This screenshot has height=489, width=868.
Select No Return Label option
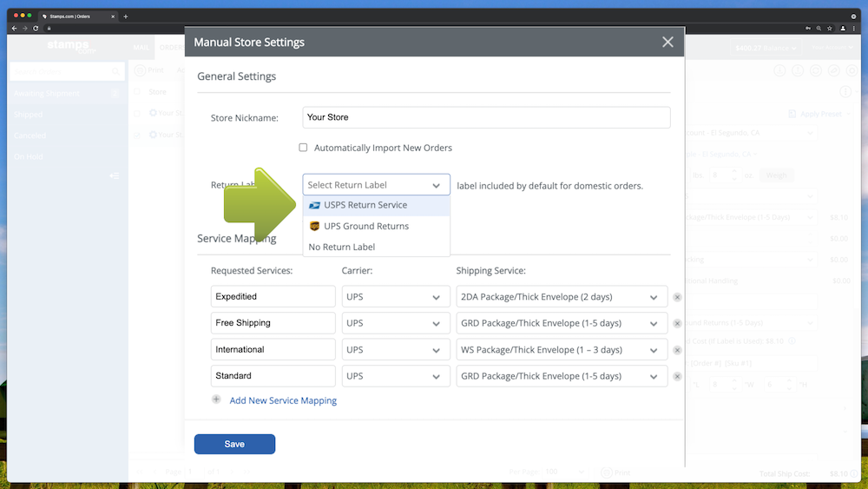(342, 248)
